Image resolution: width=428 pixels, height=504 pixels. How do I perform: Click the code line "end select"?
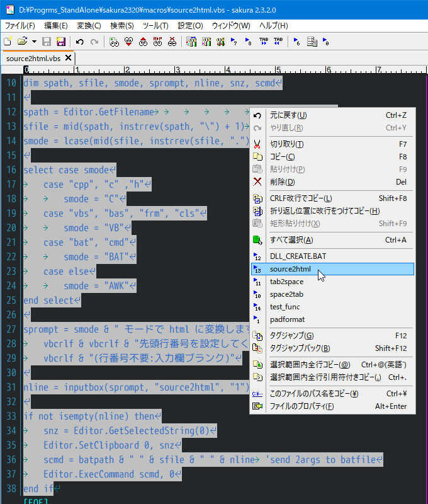[x=49, y=301]
